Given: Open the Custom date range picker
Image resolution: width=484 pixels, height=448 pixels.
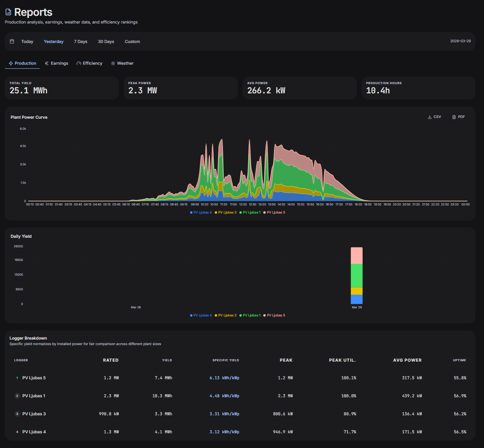Looking at the screenshot, I should click(x=132, y=41).
